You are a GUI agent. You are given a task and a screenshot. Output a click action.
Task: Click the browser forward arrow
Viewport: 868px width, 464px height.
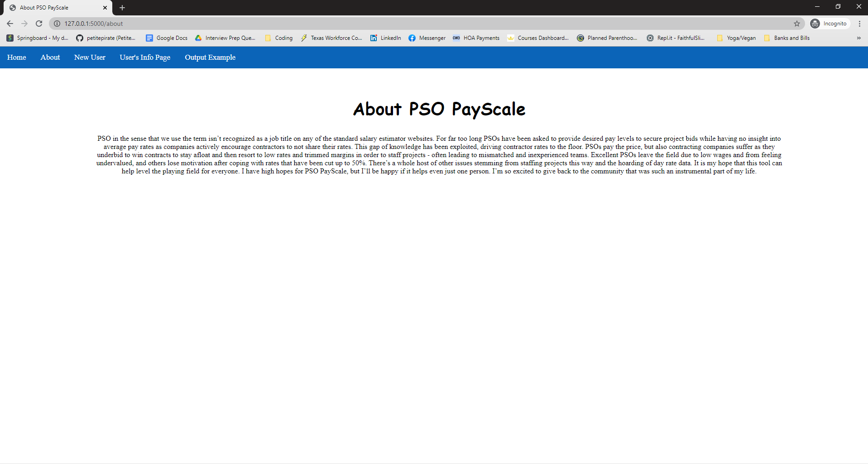(24, 24)
